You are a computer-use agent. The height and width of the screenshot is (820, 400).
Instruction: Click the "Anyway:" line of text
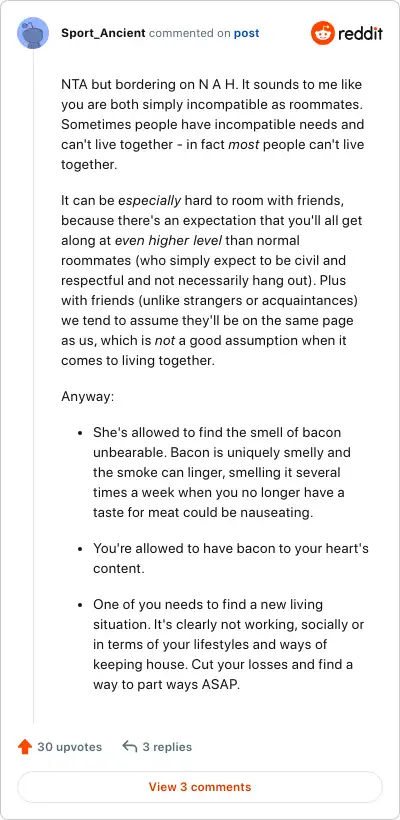coord(87,396)
